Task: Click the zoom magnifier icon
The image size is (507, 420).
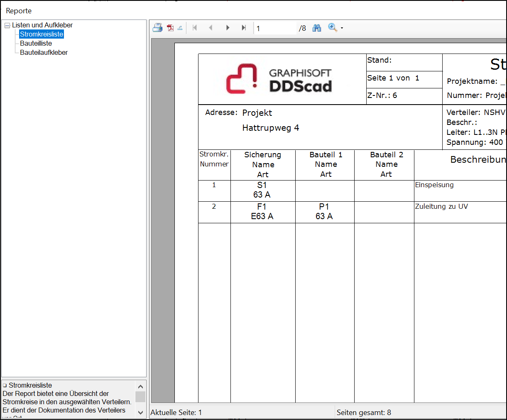Action: click(x=333, y=27)
